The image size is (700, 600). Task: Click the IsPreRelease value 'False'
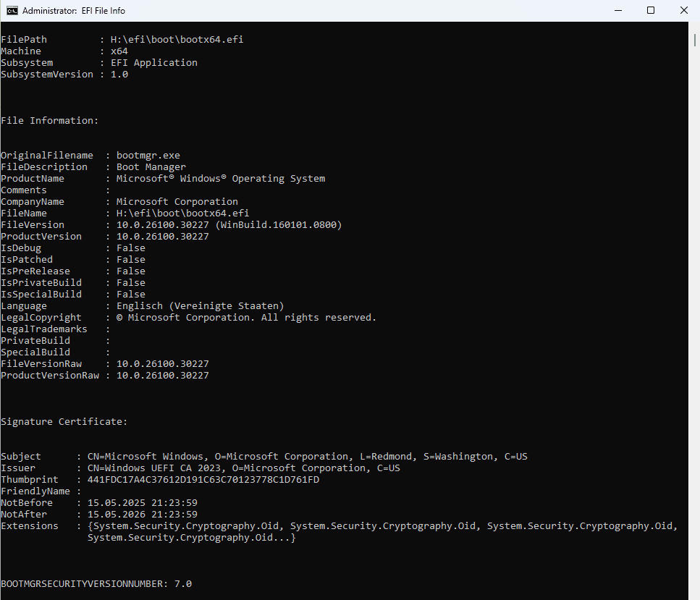131,271
